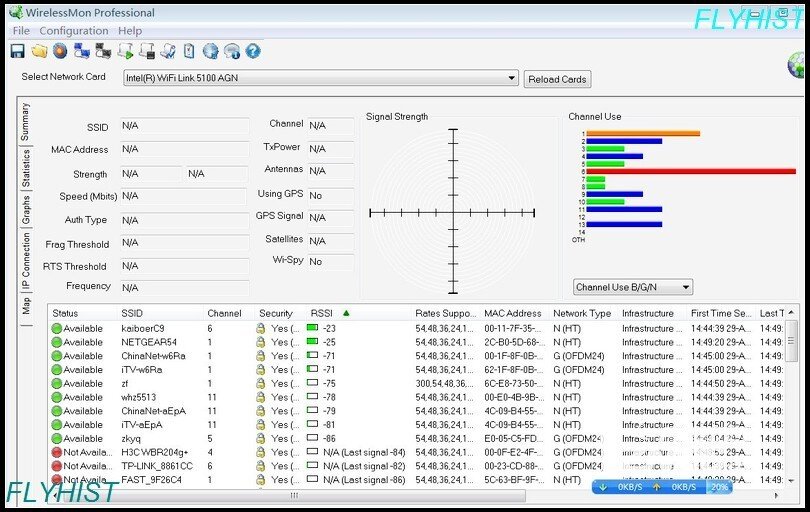810x512 pixels.
Task: Click the padlock icon in the kaiboerC9 row
Action: (261, 328)
